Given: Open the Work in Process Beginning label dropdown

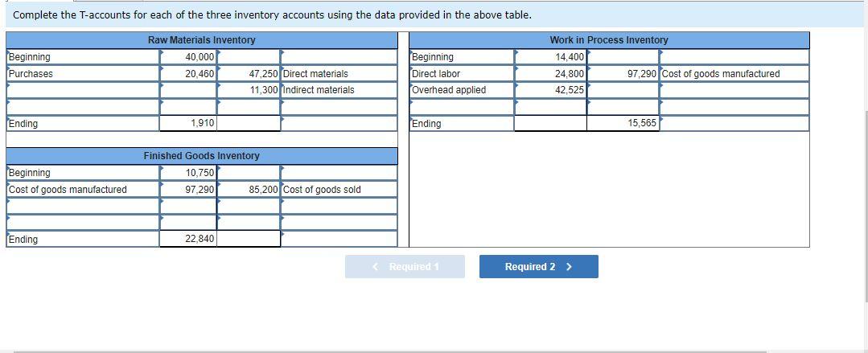Looking at the screenshot, I should pyautogui.click(x=462, y=57).
